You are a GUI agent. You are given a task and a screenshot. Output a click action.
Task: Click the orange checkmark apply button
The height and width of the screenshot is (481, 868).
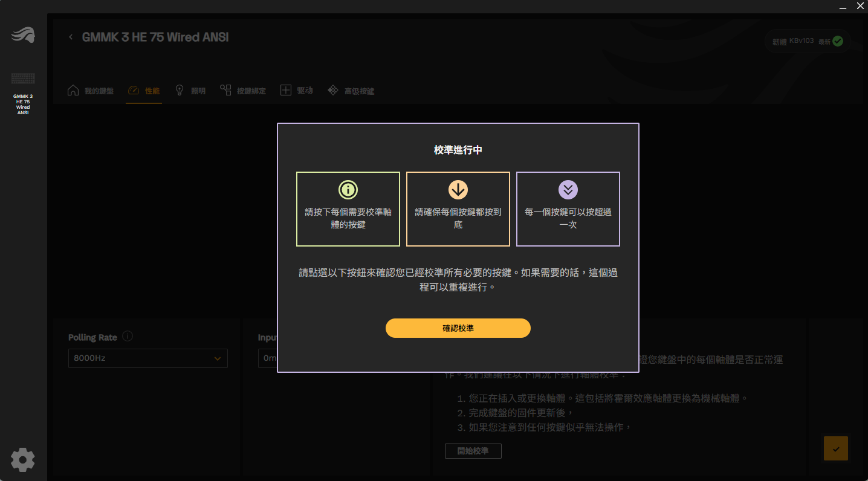(x=835, y=449)
